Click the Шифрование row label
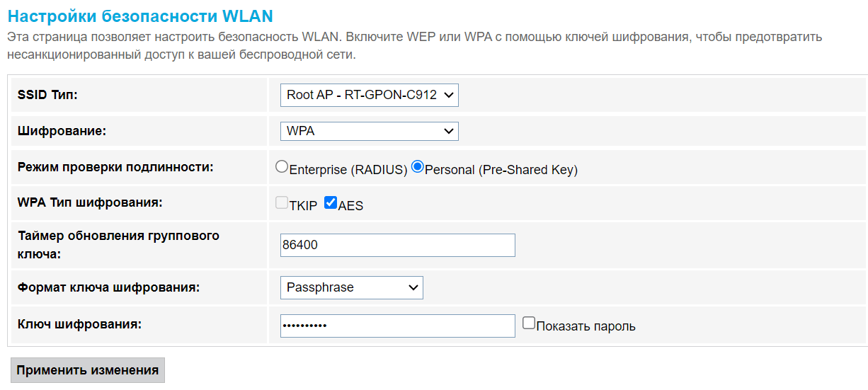 point(61,131)
